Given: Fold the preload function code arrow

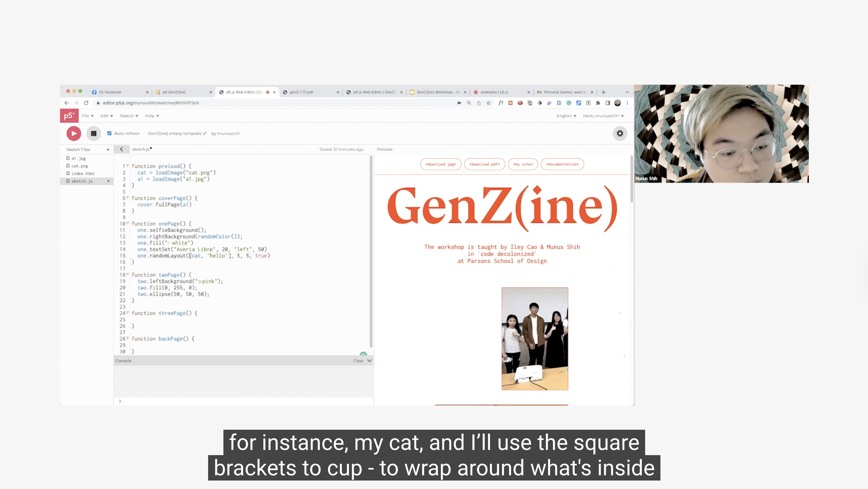Looking at the screenshot, I should [x=128, y=166].
